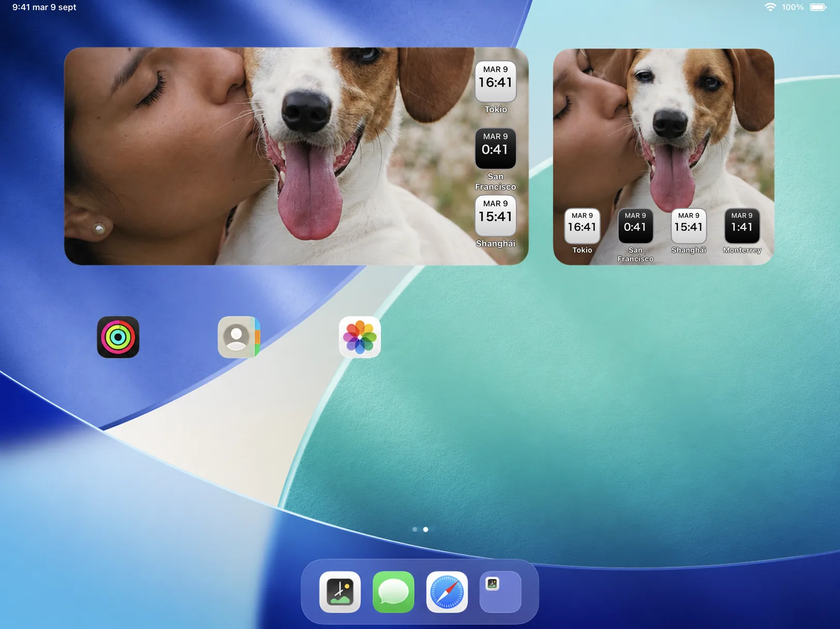
Task: Open Messages from the dock
Action: click(x=394, y=592)
